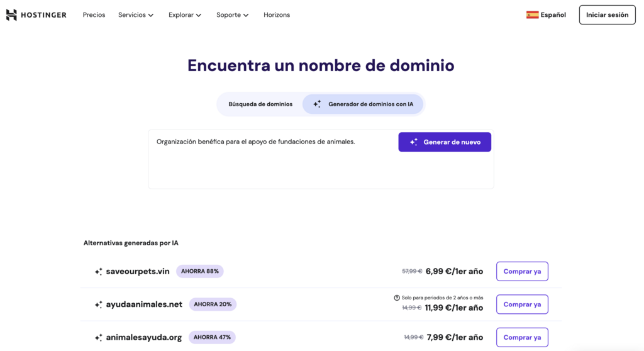Click the AHORRA 88% savings badge
This screenshot has width=644, height=351.
click(199, 272)
